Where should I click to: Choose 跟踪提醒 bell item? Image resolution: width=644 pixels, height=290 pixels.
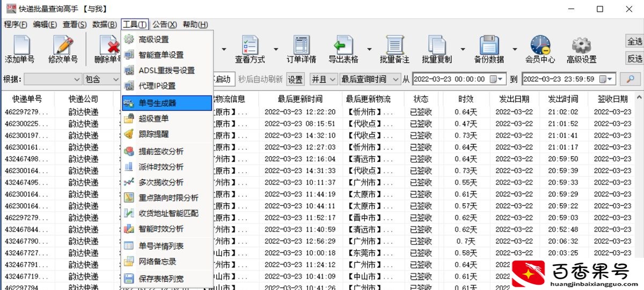point(167,134)
